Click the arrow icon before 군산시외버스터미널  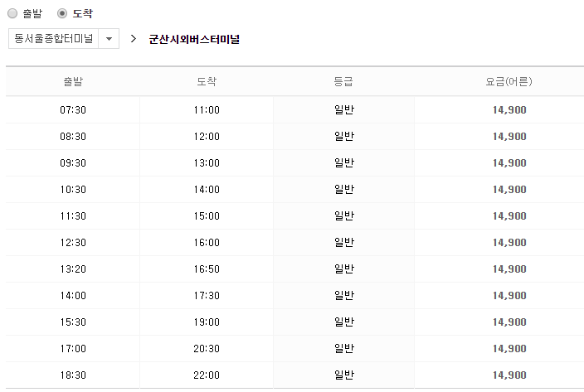133,39
